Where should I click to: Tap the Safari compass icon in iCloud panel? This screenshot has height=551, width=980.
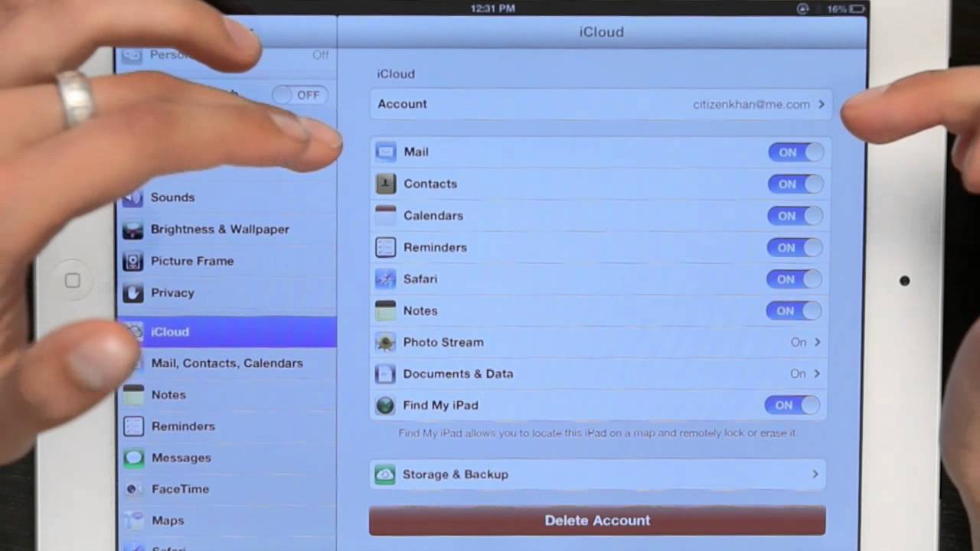tap(386, 279)
